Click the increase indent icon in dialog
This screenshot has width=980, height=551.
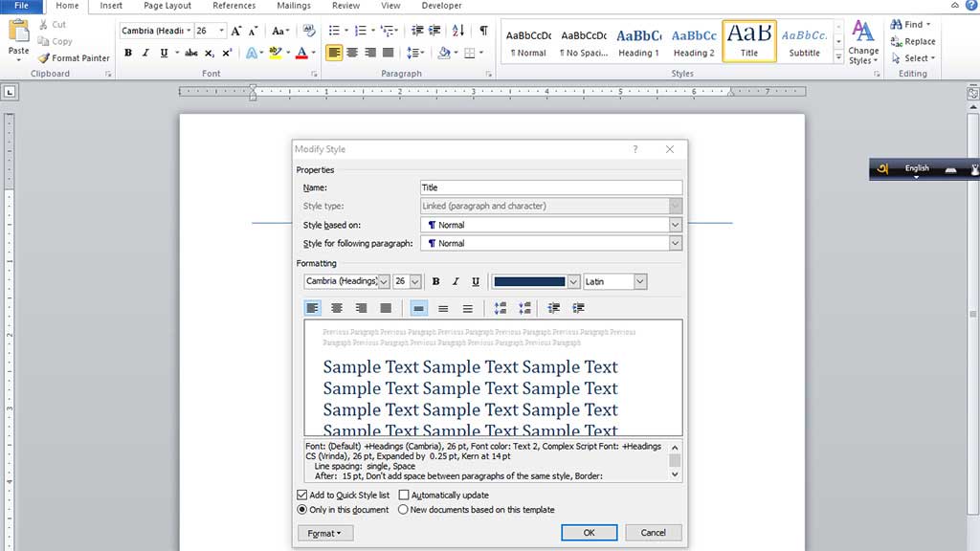[578, 308]
